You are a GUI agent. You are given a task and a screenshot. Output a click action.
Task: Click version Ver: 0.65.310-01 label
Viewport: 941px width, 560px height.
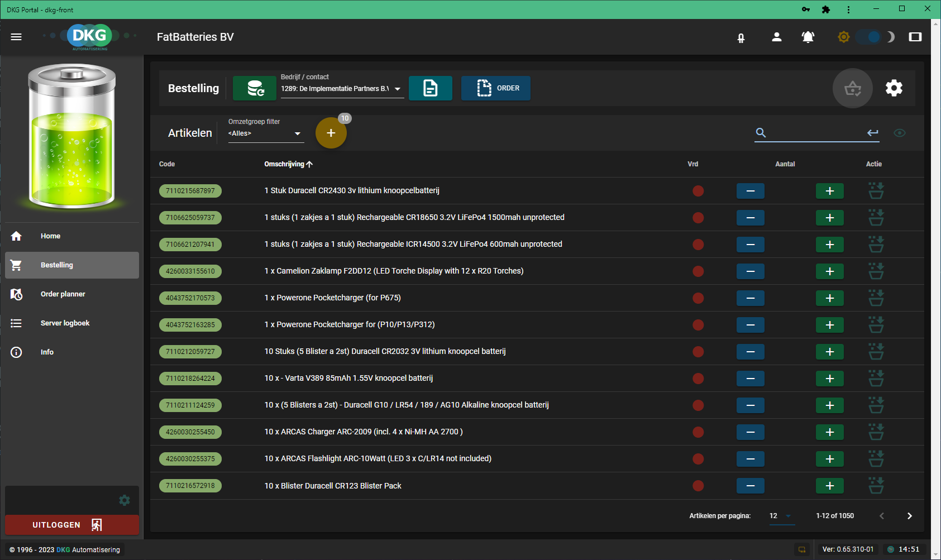tap(848, 549)
